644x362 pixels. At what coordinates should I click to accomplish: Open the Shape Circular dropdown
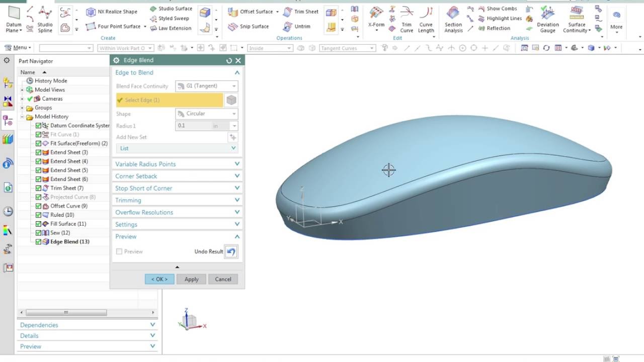(206, 114)
